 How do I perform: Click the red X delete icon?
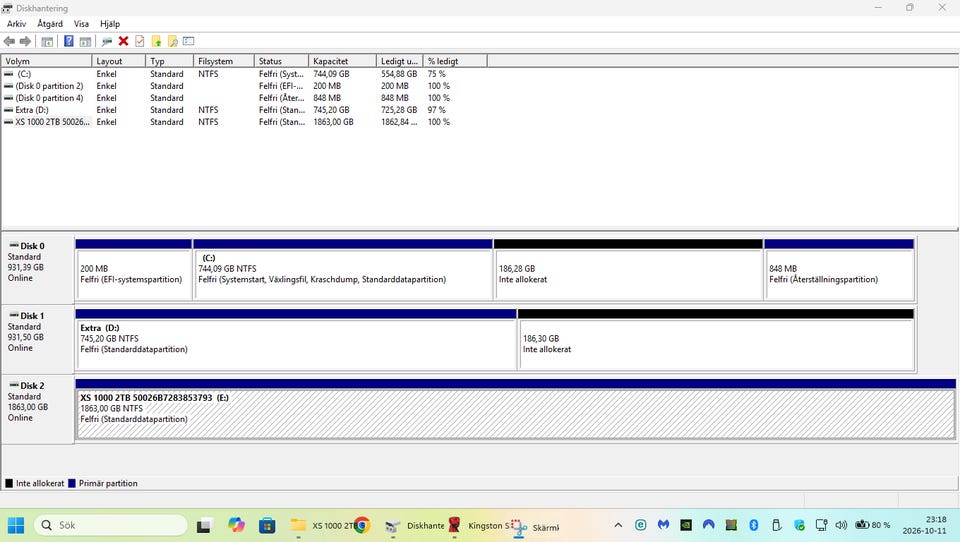click(x=123, y=41)
